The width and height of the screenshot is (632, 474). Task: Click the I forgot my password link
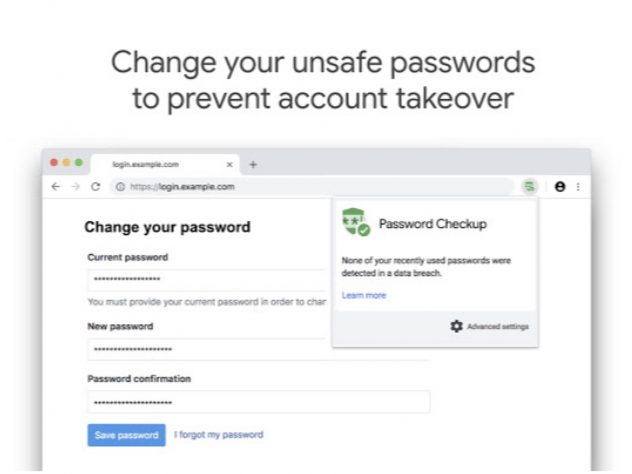point(219,435)
